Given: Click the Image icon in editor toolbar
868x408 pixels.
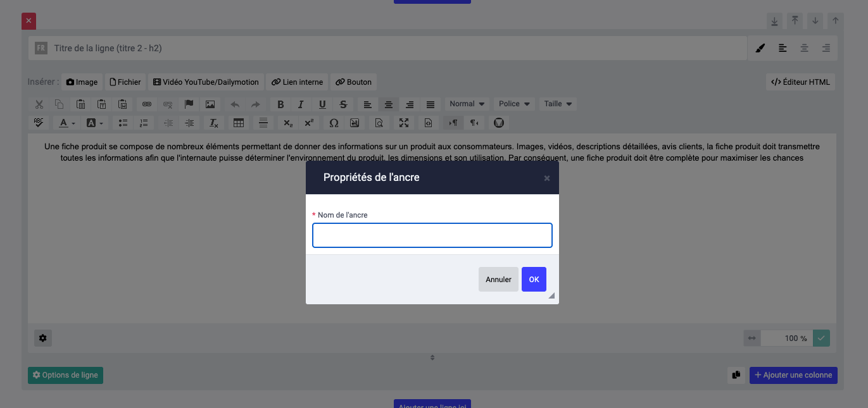Looking at the screenshot, I should (210, 104).
